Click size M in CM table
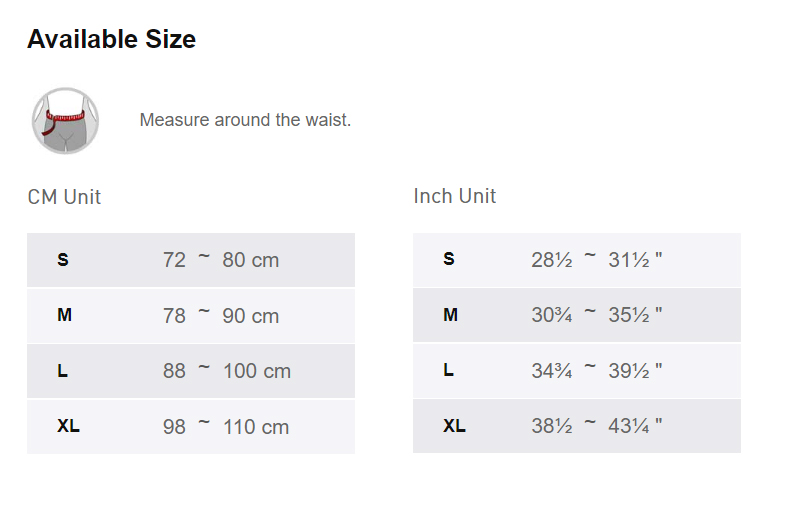808x515 pixels. point(64,315)
